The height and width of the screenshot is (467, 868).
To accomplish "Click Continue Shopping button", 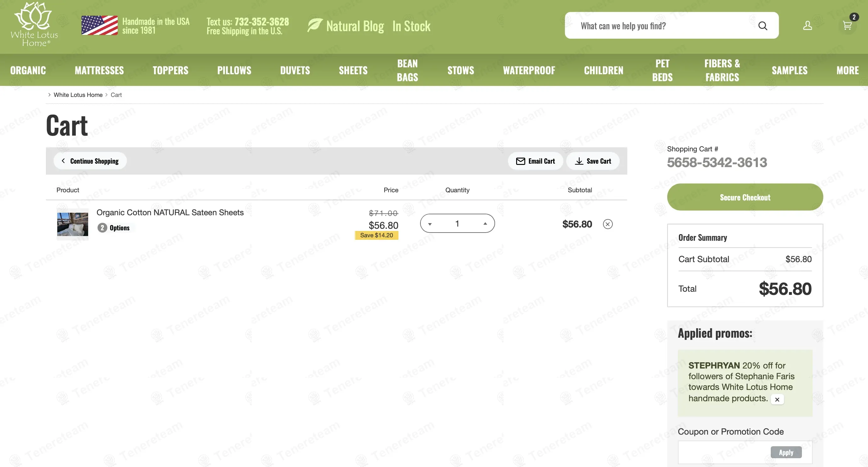I will 90,161.
